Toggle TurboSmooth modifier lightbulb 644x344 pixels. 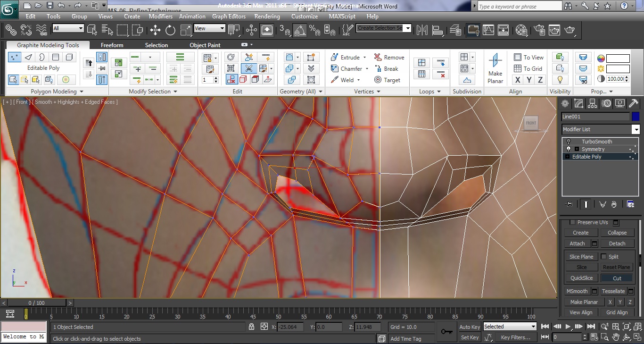[x=569, y=142]
